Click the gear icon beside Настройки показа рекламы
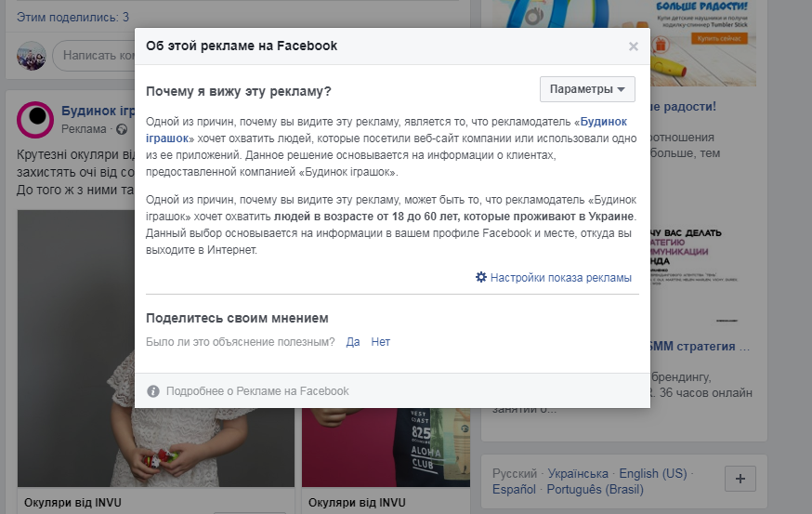The image size is (812, 514). point(481,277)
